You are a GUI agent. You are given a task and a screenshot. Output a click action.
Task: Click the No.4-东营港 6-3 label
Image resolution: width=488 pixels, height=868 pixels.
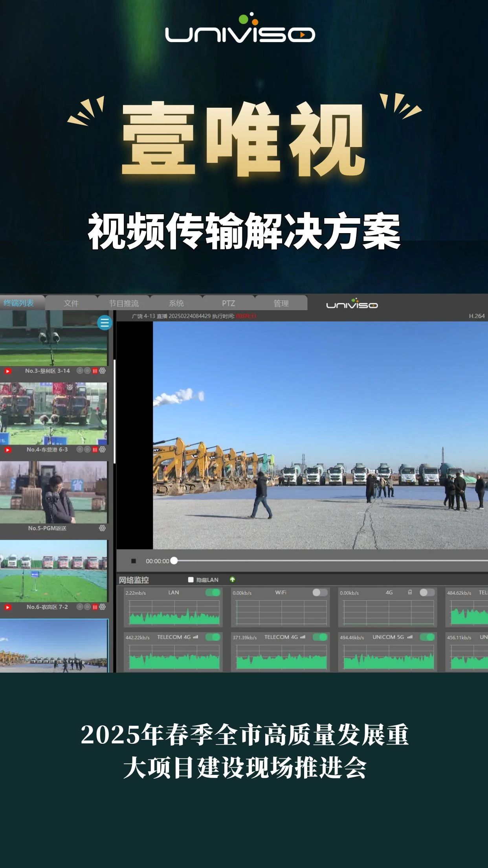tap(47, 449)
